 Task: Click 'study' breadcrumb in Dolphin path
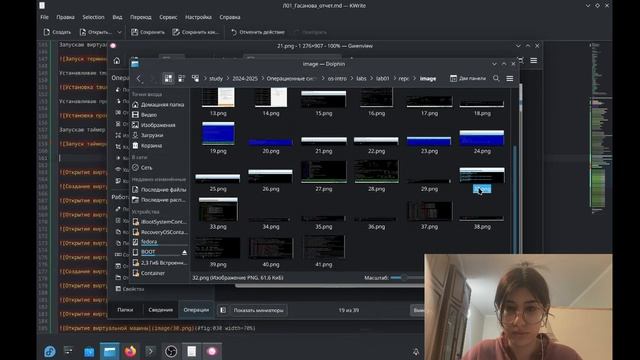(216, 78)
